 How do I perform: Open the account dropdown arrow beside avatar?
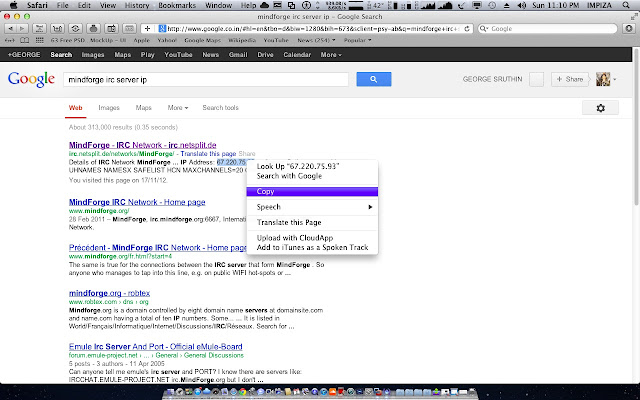tap(615, 79)
